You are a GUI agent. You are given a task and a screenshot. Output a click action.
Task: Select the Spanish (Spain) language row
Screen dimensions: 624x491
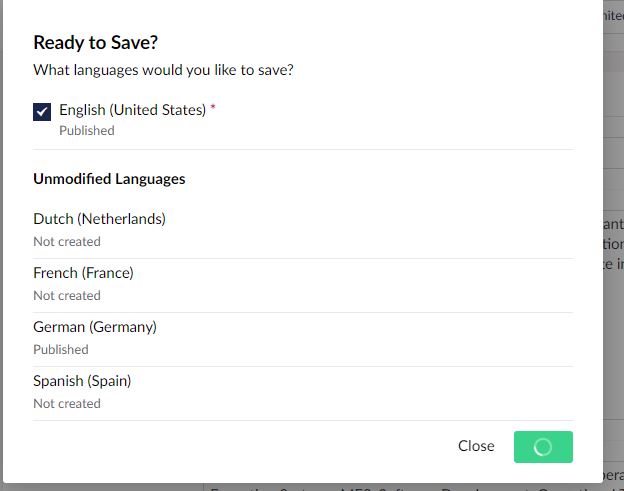(303, 393)
